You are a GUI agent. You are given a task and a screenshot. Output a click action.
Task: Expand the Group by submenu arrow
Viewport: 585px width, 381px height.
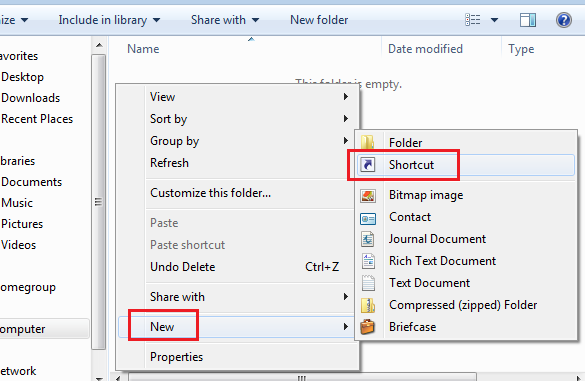point(346,141)
